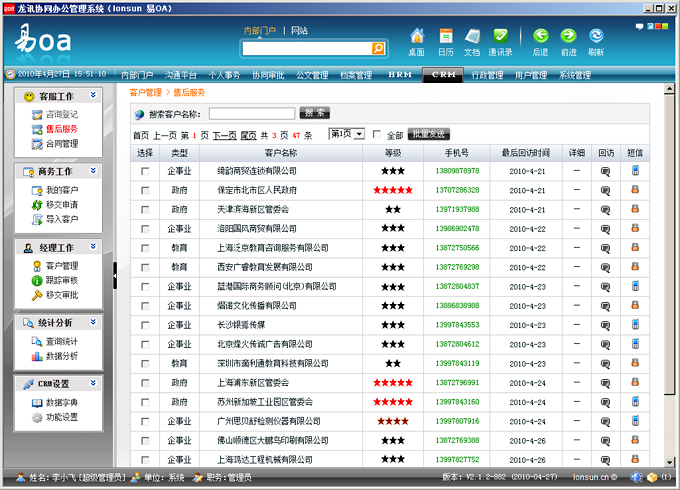Screen dimensions: 680x490
Task: Click the 搜索 button
Action: pos(315,113)
